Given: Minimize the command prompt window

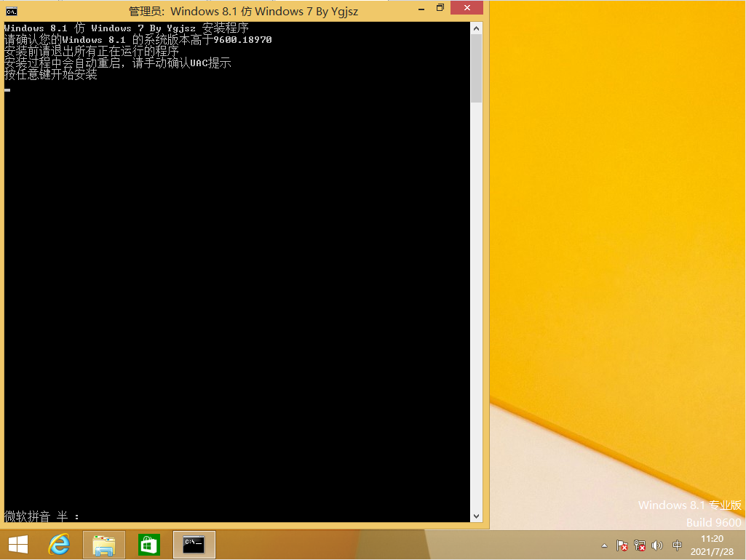Looking at the screenshot, I should [x=421, y=9].
